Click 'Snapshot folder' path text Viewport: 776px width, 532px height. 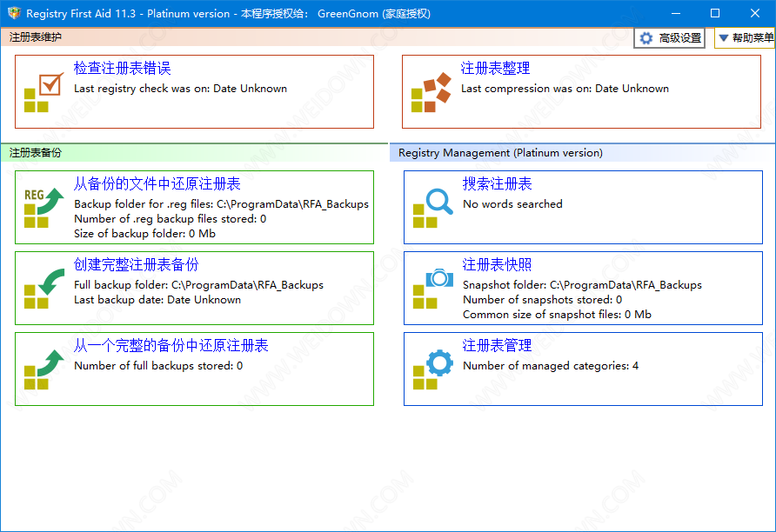tap(583, 285)
